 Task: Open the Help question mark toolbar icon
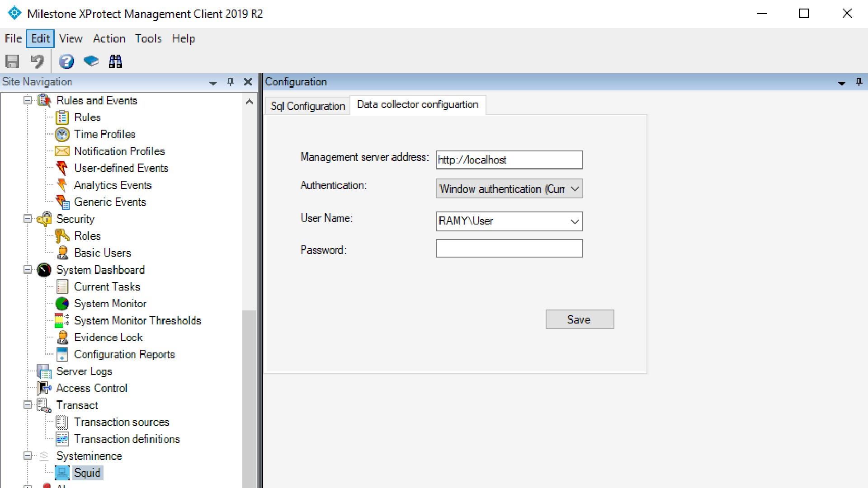point(66,61)
